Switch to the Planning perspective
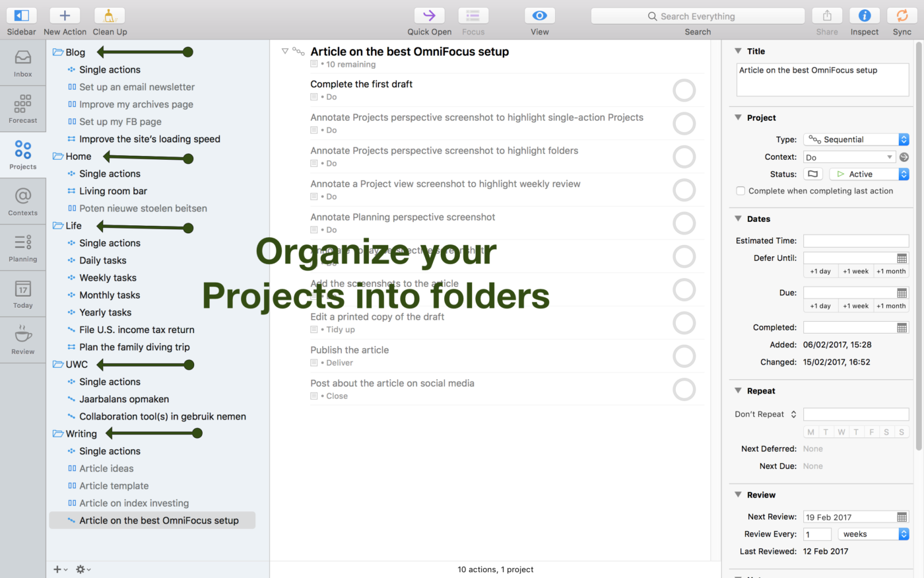Image resolution: width=924 pixels, height=578 pixels. [x=23, y=248]
